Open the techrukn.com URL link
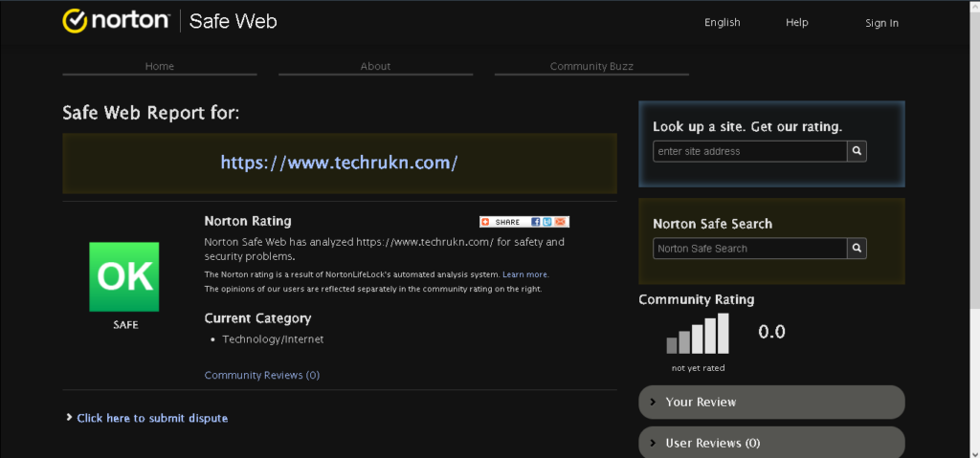This screenshot has height=458, width=980. 340,163
